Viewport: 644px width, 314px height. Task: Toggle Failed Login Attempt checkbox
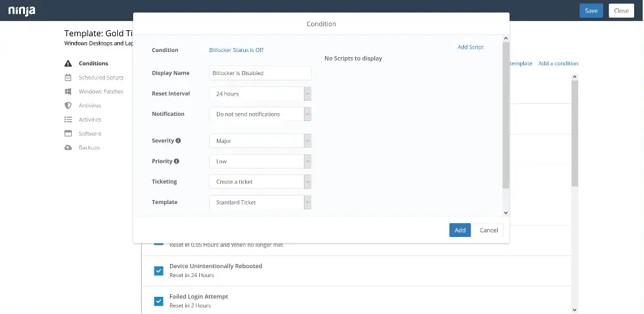tap(159, 301)
